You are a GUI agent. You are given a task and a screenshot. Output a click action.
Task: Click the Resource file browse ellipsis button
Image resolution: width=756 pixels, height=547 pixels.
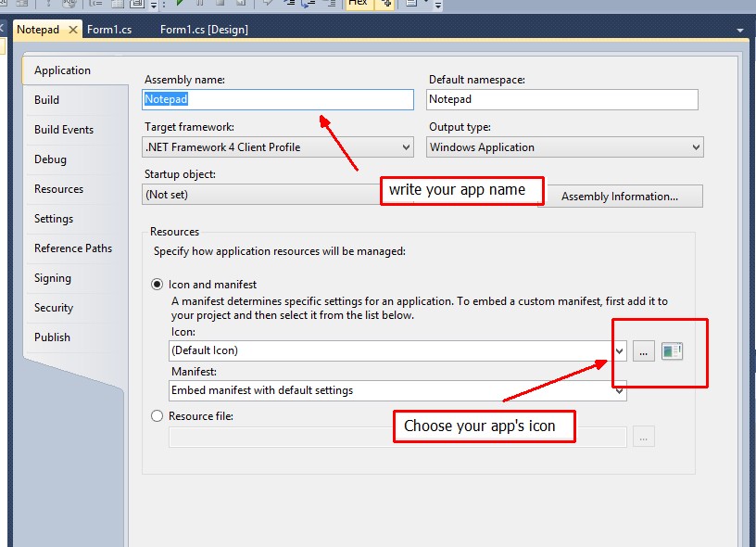(x=643, y=437)
